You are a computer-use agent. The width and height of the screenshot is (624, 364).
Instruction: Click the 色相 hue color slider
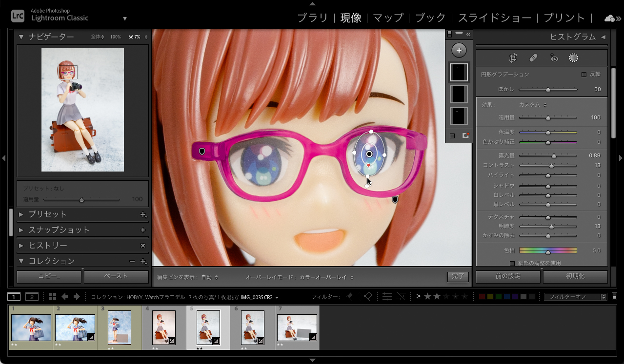pos(548,250)
